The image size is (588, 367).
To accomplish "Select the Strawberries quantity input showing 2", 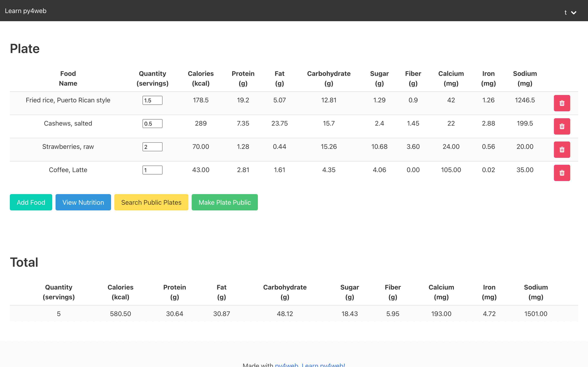I will (152, 147).
